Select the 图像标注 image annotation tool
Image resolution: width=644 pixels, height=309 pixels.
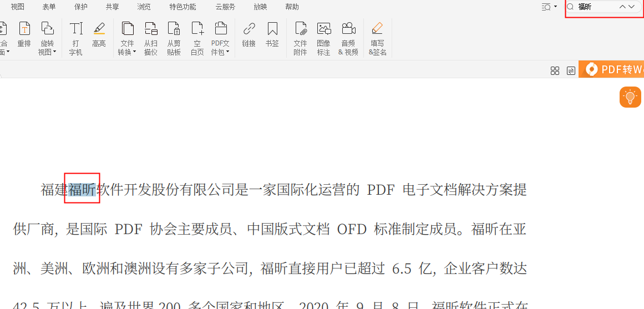point(323,39)
